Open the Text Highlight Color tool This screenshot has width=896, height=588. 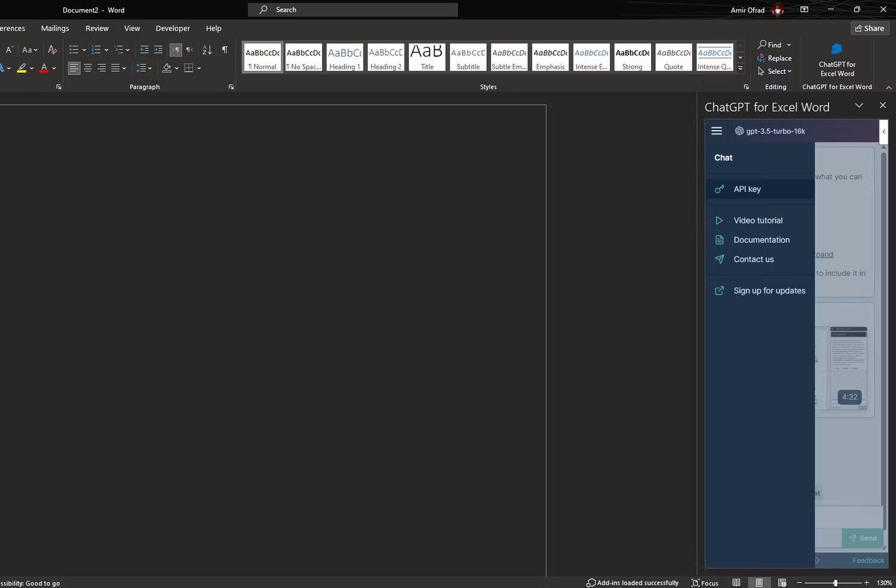(x=22, y=67)
